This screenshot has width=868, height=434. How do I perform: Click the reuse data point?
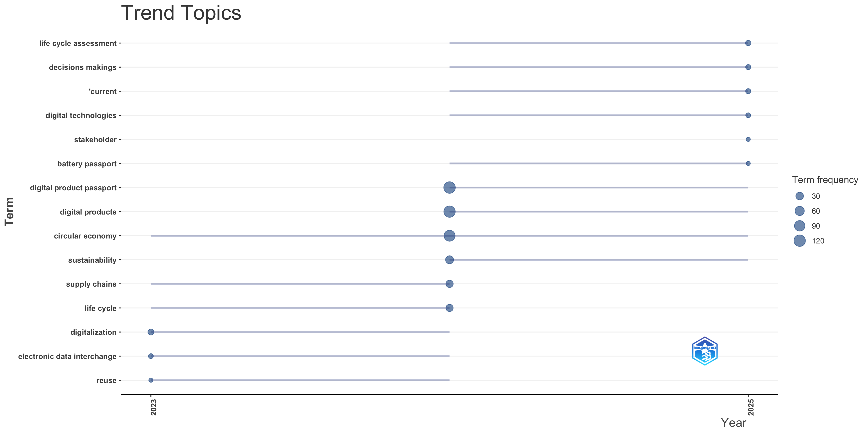point(151,380)
